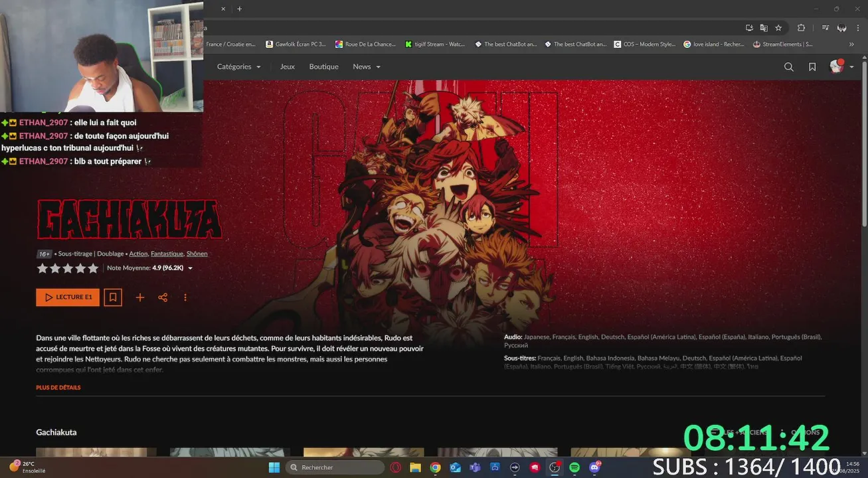Switch to Chrome in the taskbar
This screenshot has height=478, width=868.
click(435, 467)
